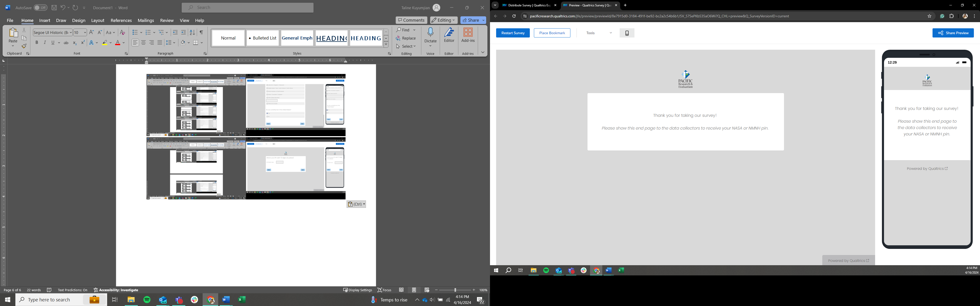Toggle the AutoSave switch
980x306 pixels.
coord(40,8)
